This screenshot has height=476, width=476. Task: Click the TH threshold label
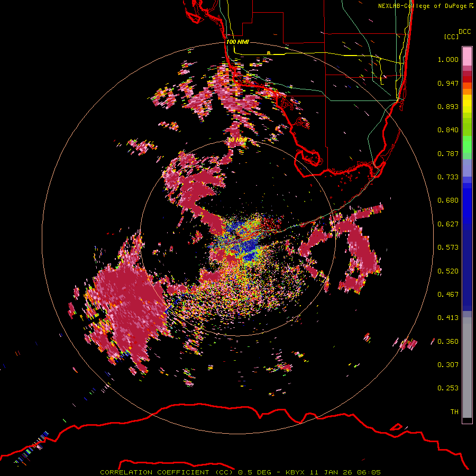pyautogui.click(x=454, y=412)
